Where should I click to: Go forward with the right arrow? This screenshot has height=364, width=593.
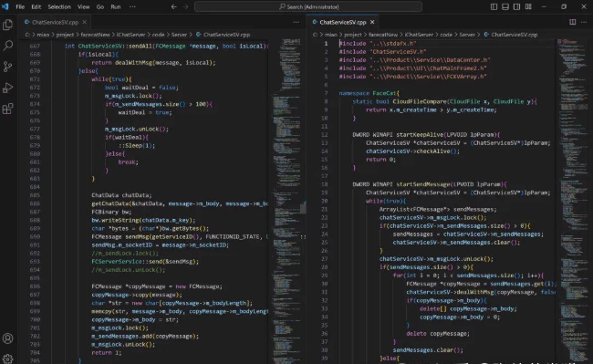tap(185, 6)
